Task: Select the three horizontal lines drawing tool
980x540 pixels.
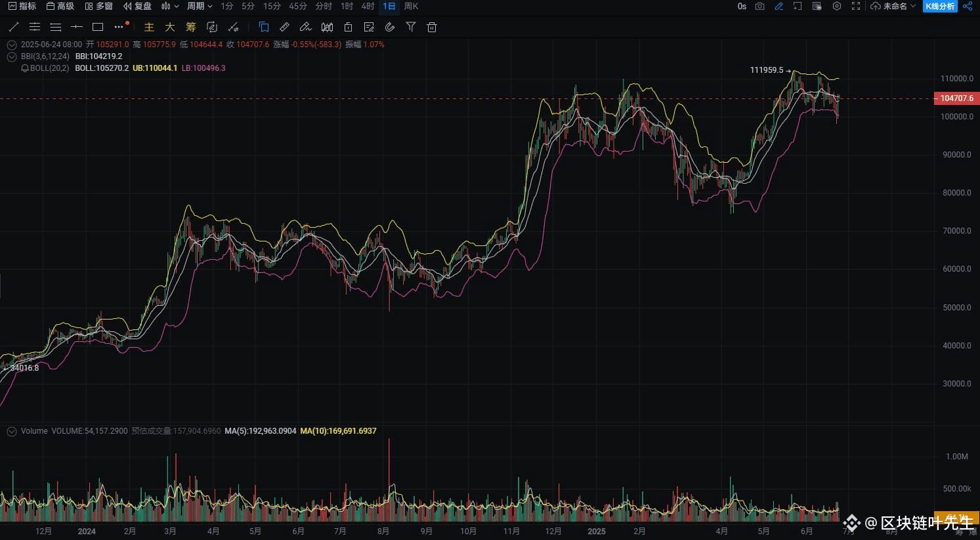Action: coord(56,27)
